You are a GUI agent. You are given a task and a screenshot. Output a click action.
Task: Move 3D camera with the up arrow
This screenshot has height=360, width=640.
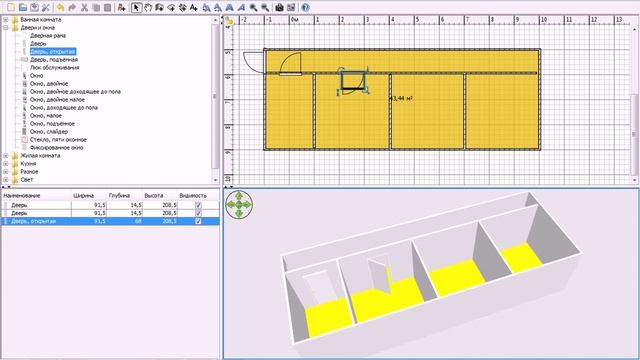239,196
